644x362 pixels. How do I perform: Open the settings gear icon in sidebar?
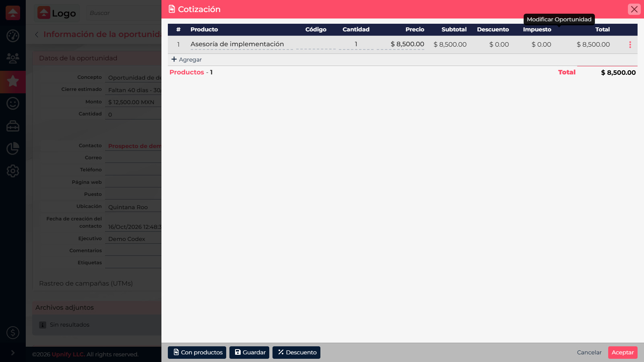click(13, 171)
